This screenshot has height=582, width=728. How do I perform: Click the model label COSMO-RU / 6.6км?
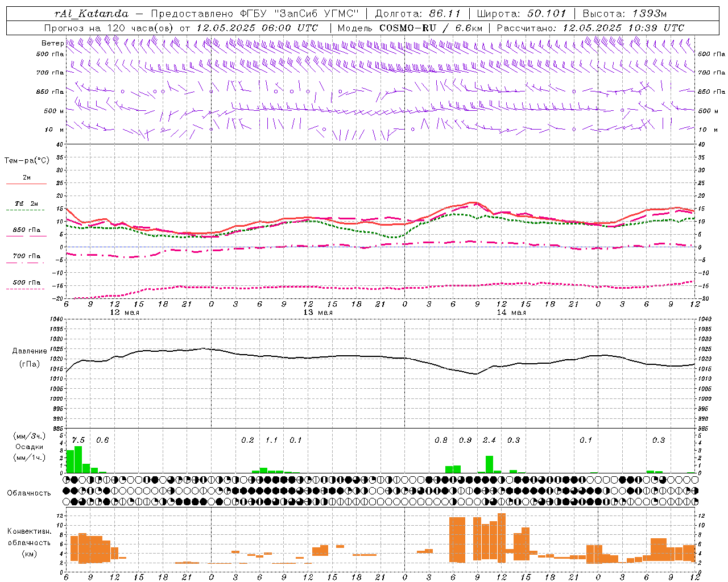(431, 28)
